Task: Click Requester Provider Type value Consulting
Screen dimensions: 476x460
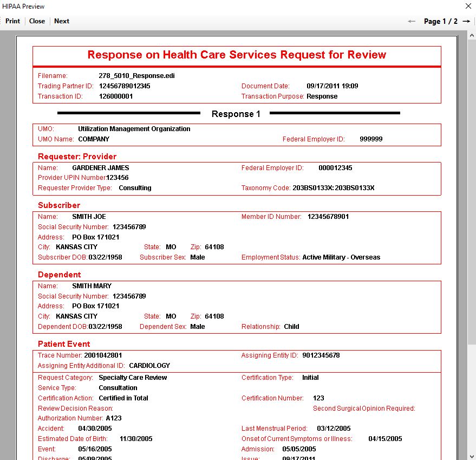Action: point(135,188)
